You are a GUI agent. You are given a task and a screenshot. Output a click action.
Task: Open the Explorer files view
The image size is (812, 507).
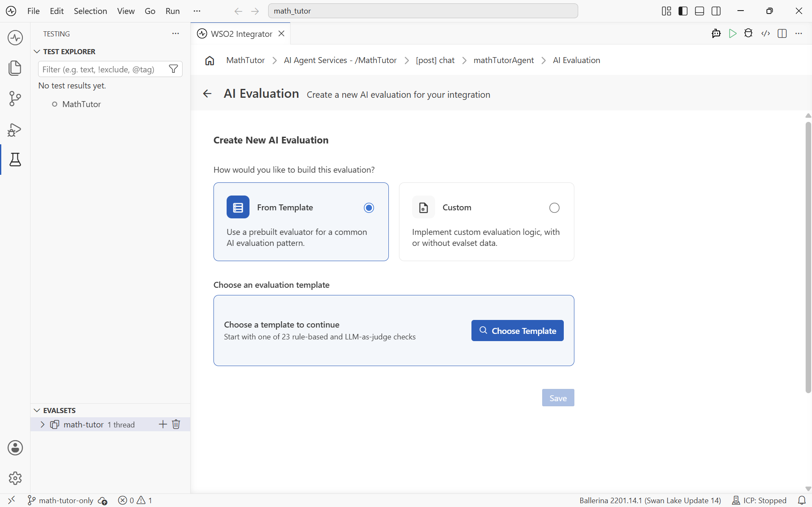pos(15,68)
